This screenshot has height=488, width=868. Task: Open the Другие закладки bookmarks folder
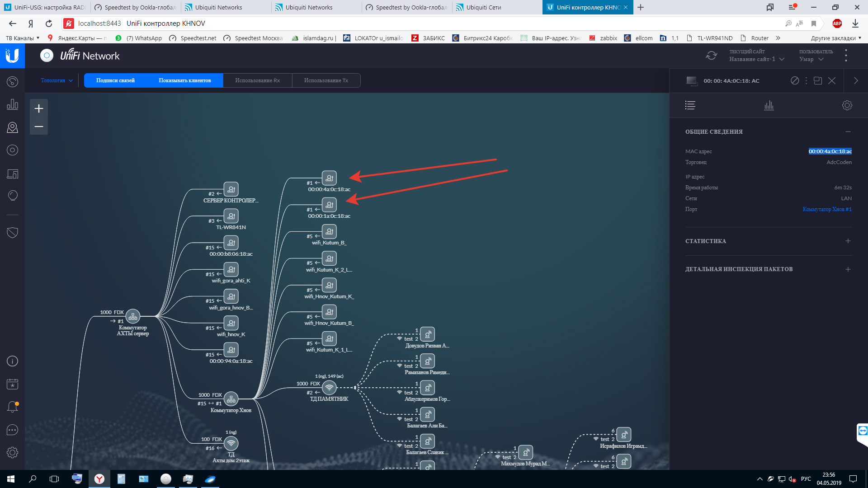(x=836, y=38)
